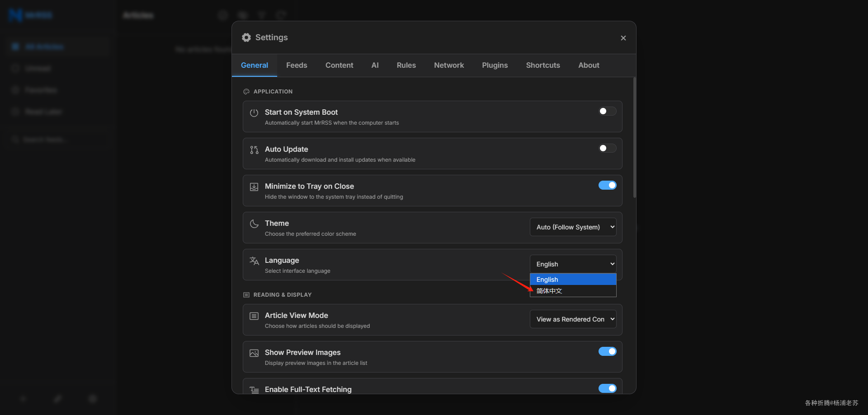Viewport: 868px width, 415px height.
Task: Expand the Article View Mode dropdown
Action: [x=573, y=319]
